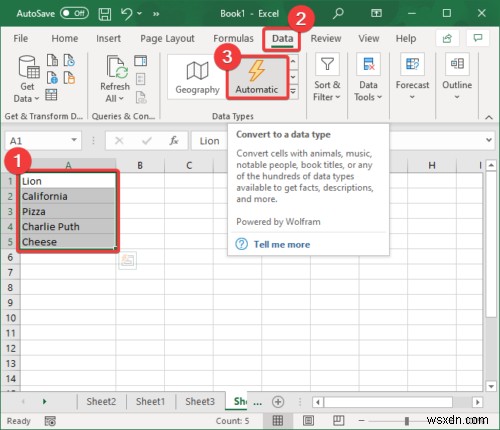
Task: Click row 6 header
Action: click(10, 257)
